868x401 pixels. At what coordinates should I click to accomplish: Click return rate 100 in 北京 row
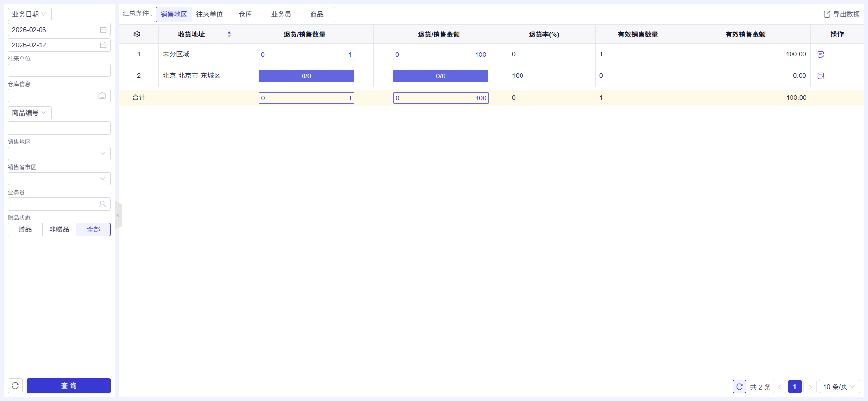pyautogui.click(x=518, y=76)
